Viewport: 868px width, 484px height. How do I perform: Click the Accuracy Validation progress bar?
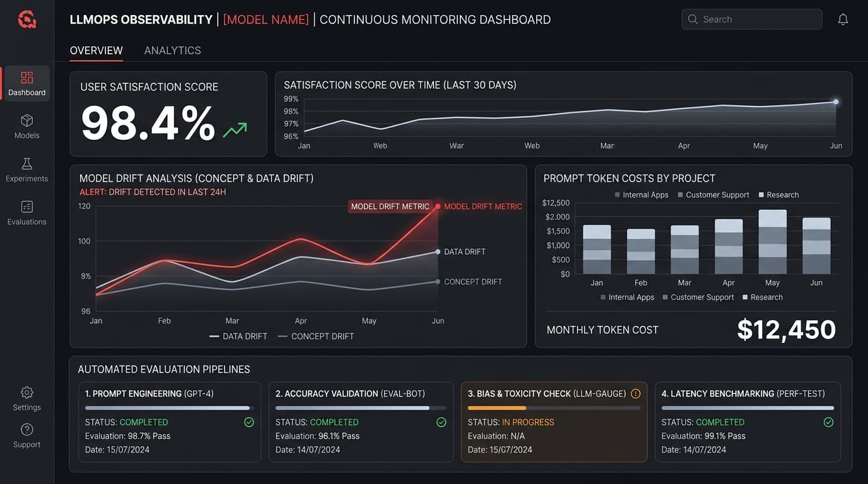[x=361, y=408]
